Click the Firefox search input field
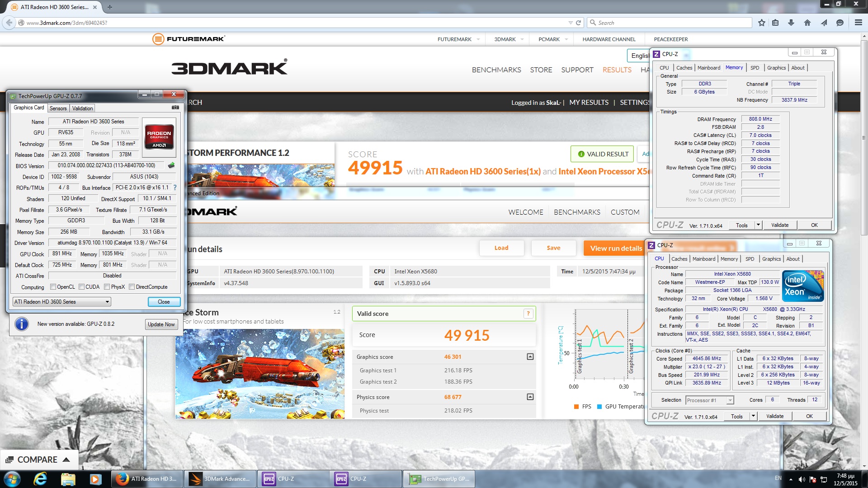868x488 pixels. tap(670, 23)
